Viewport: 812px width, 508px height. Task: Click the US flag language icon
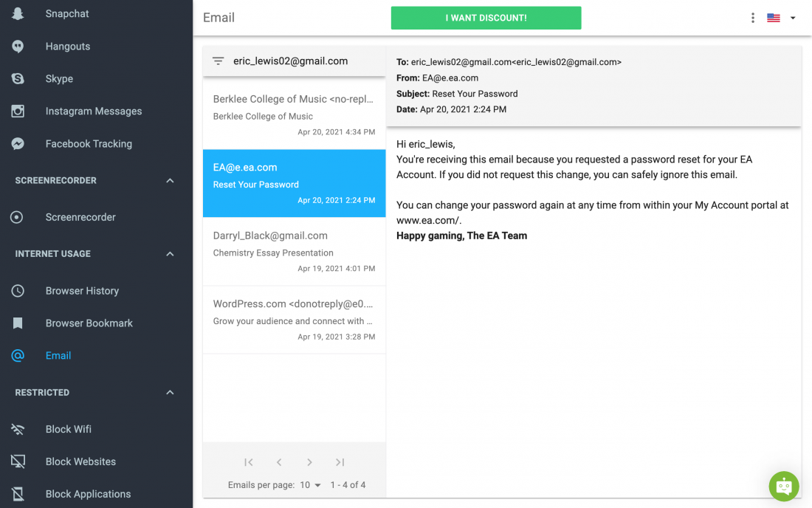coord(773,18)
